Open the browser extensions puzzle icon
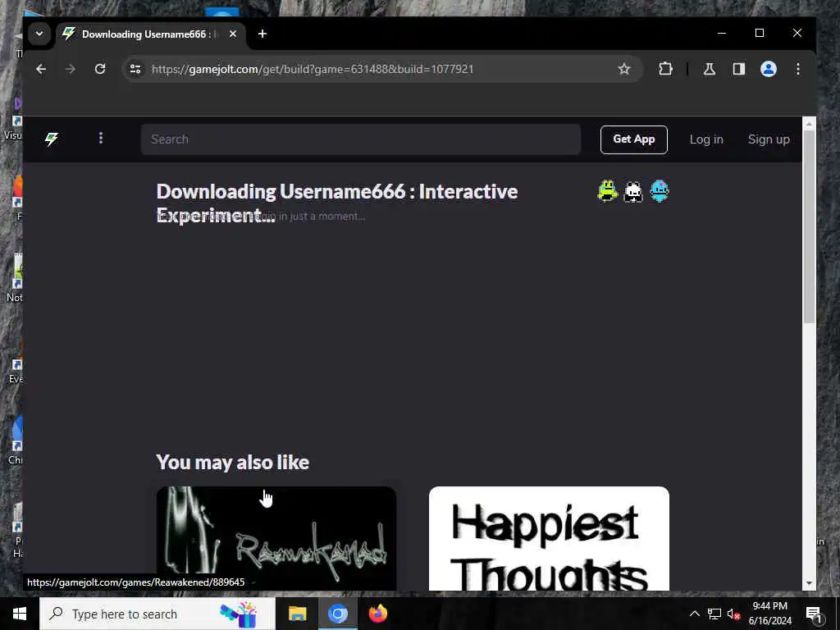 pos(665,69)
